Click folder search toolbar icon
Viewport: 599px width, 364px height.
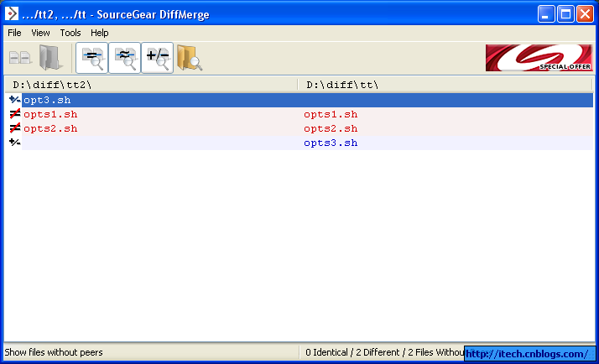190,58
